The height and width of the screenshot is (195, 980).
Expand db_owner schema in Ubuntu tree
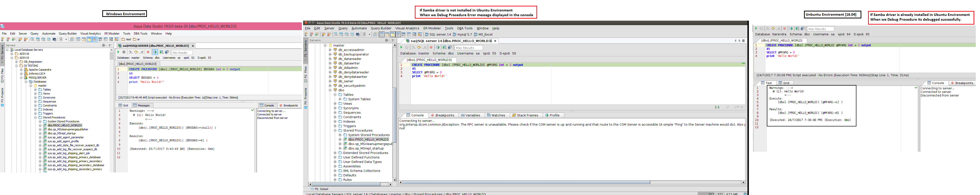[330, 81]
